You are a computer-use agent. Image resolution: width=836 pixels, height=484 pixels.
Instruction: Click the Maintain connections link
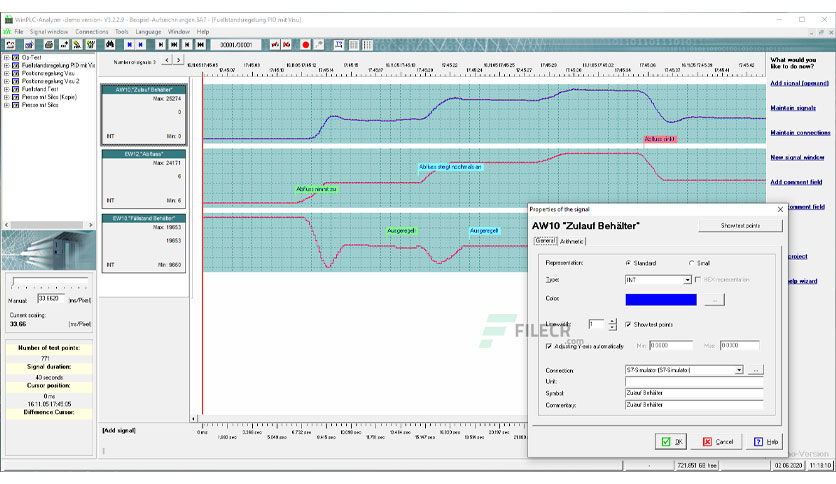click(x=800, y=132)
